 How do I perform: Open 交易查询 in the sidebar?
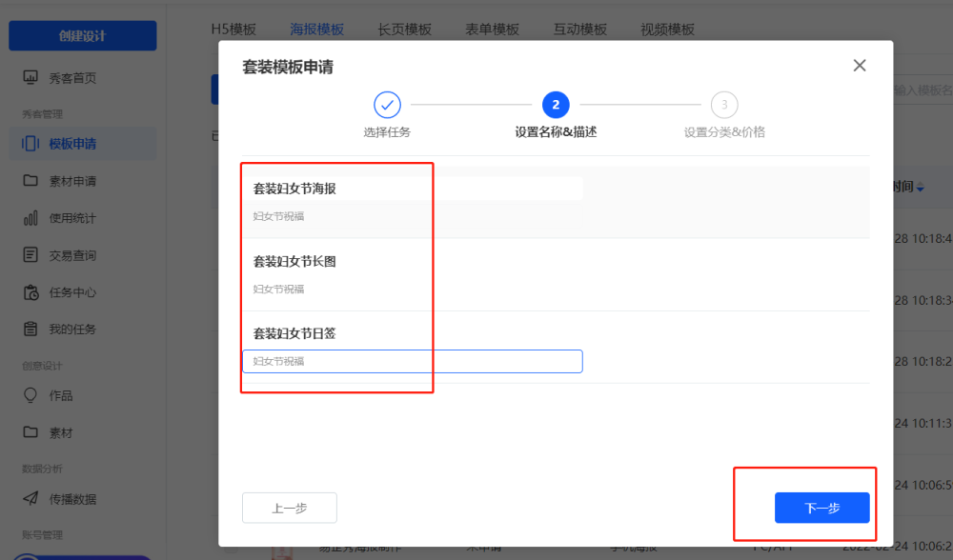[72, 255]
